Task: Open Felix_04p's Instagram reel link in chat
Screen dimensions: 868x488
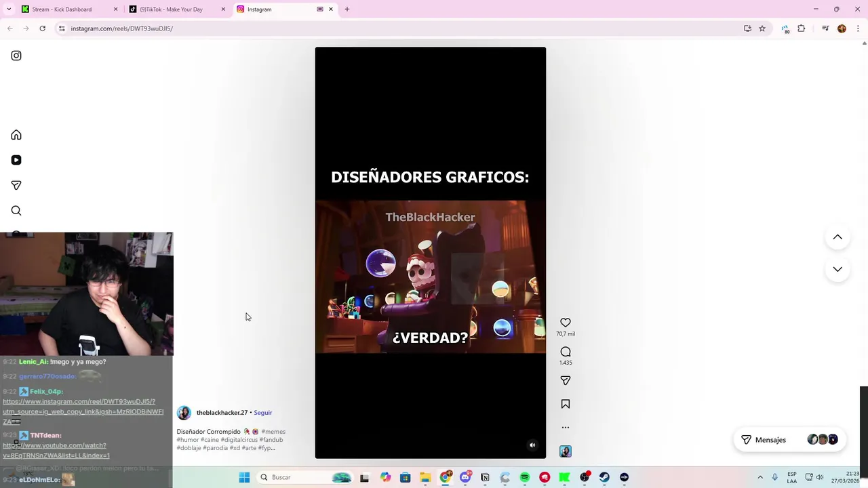Action: click(83, 411)
